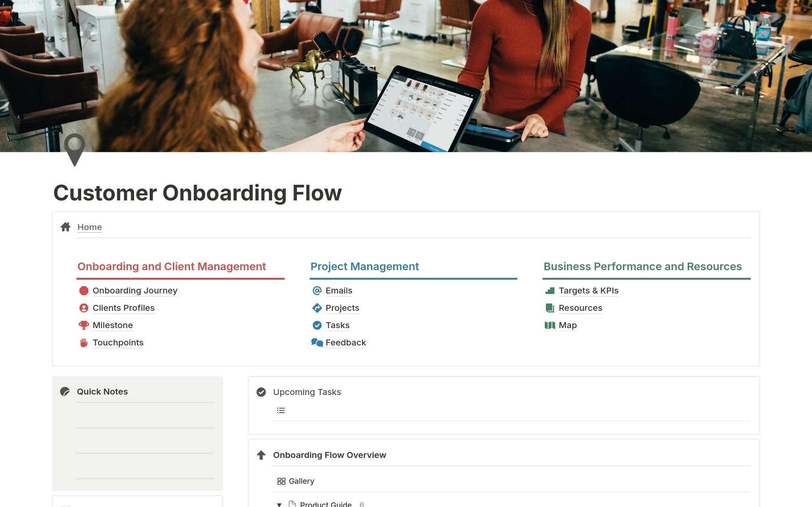Open the Clients Profiles section
This screenshot has width=812, height=507.
123,307
